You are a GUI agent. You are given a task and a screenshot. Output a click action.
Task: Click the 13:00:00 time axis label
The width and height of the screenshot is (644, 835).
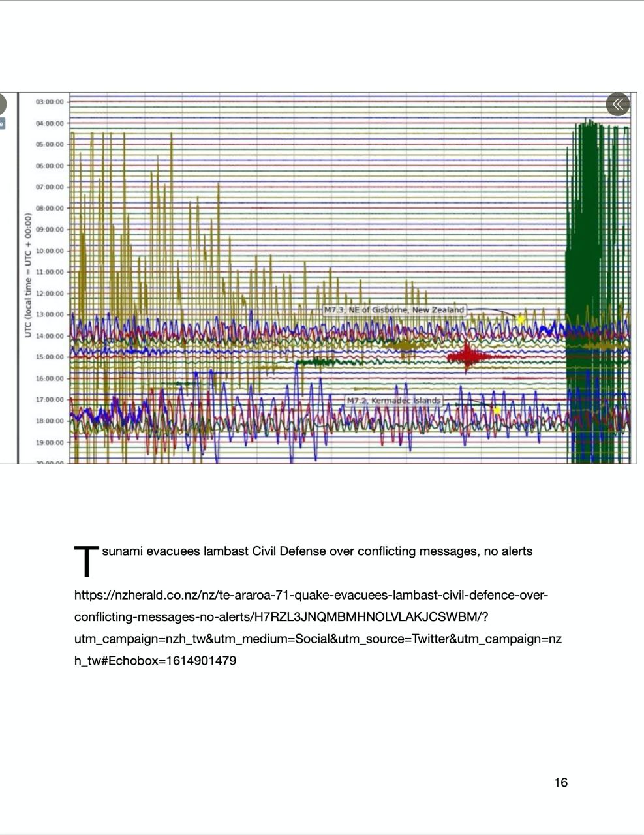[x=50, y=314]
